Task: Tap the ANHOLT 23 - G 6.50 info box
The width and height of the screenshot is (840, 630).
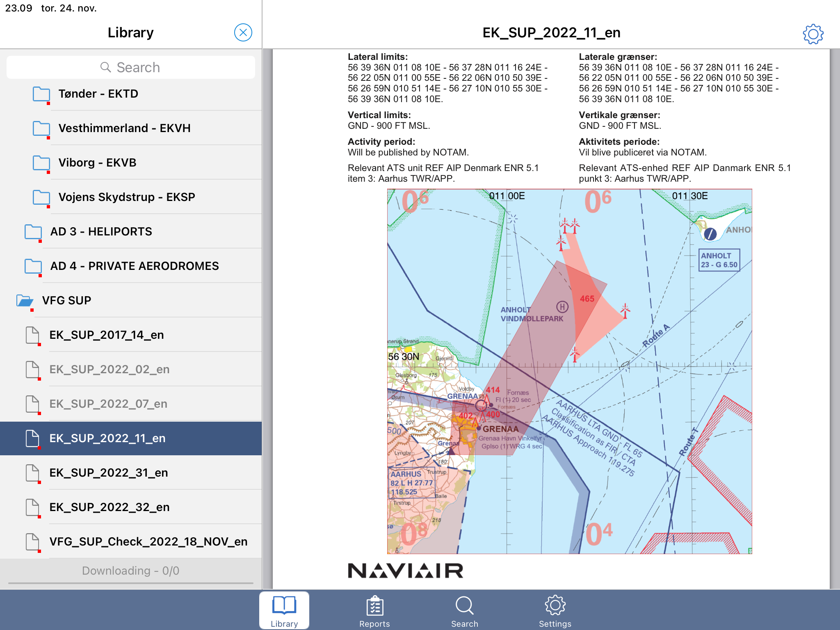Action: tap(719, 260)
